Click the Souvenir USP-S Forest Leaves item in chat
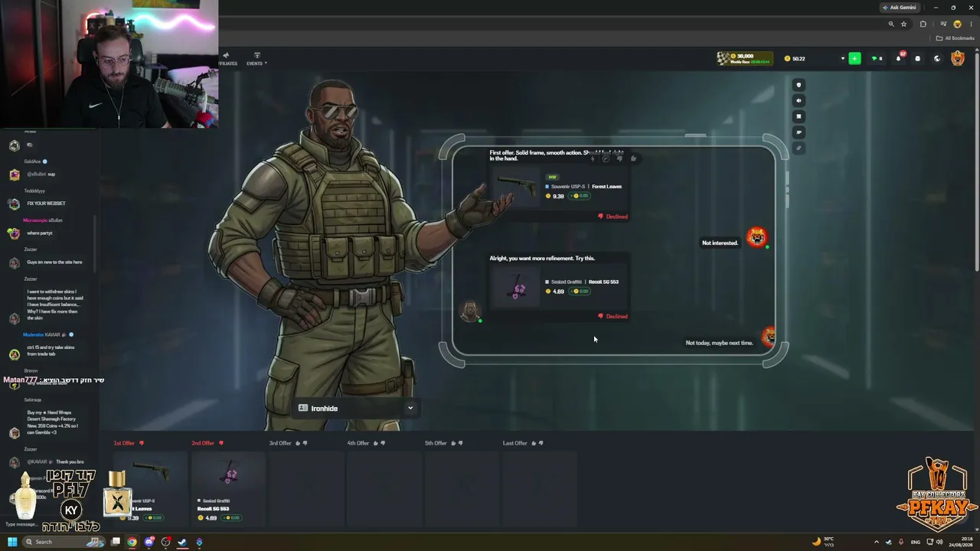 tap(558, 186)
